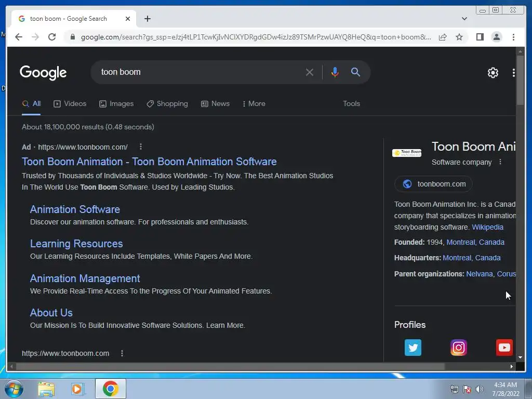Open the Wikipedia source link
This screenshot has width=532, height=399.
[487, 227]
